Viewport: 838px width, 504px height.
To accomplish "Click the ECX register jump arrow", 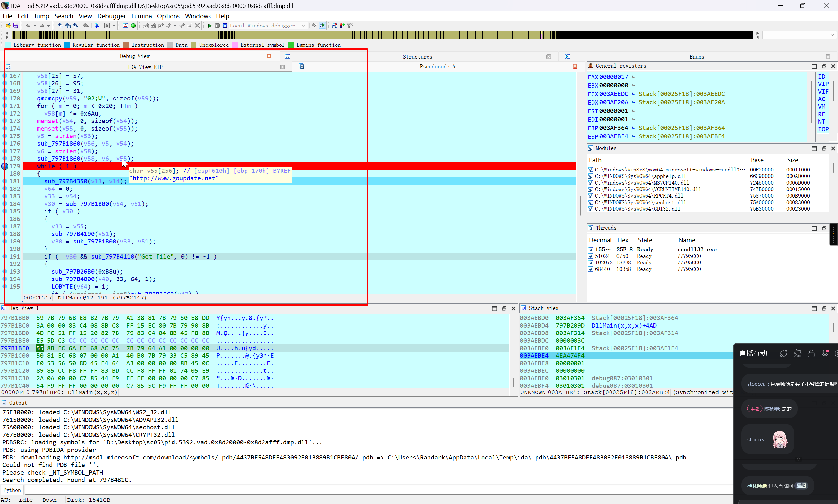I will tap(633, 94).
